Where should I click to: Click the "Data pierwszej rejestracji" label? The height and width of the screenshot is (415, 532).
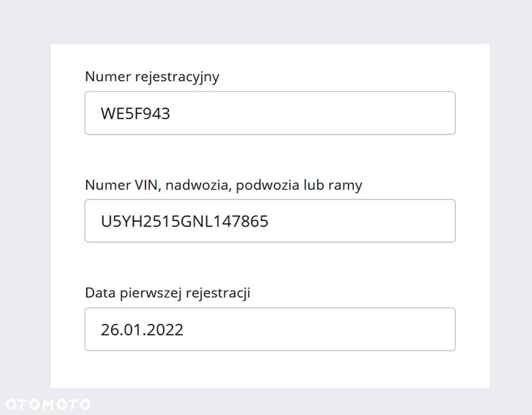pos(168,293)
